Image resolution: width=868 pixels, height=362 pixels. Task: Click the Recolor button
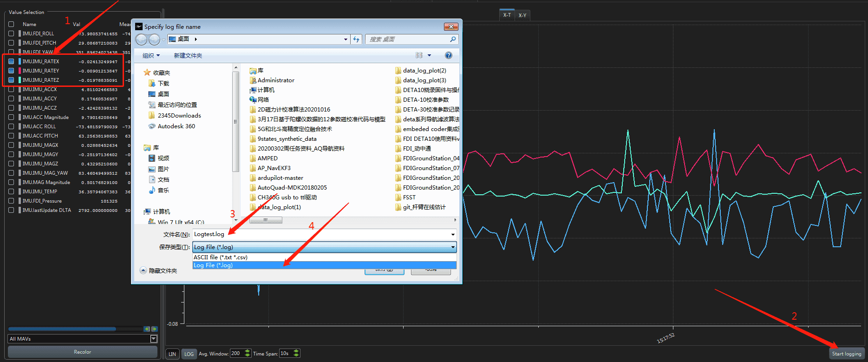83,352
